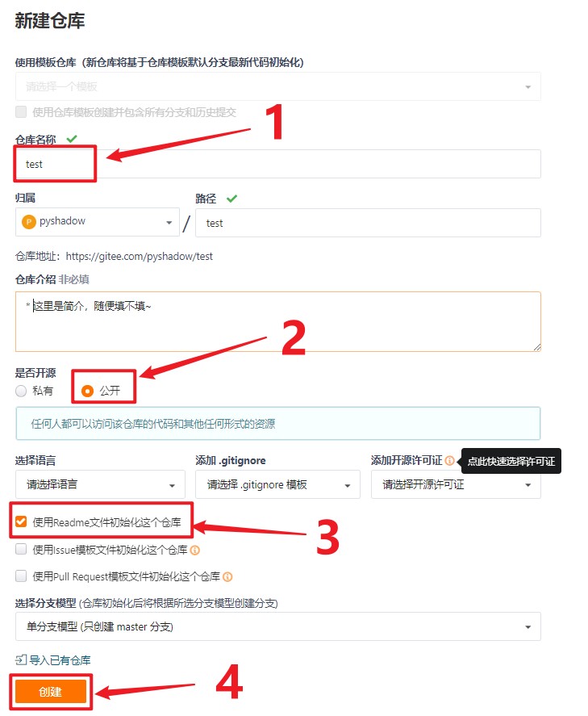Open the 请选择 .gitignore 模板 dropdown
This screenshot has height=716, width=588.
(x=277, y=484)
